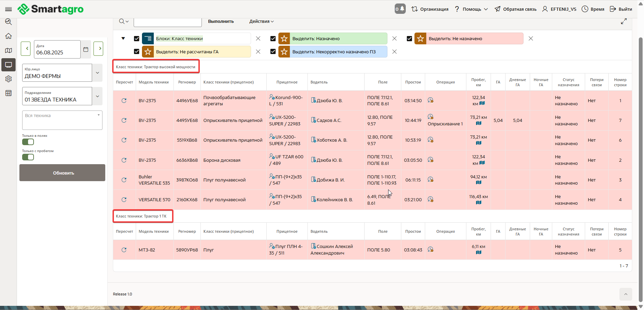Uncheck 'Блоки: Класс техники' checkbox
The height and width of the screenshot is (310, 644).
point(136,39)
